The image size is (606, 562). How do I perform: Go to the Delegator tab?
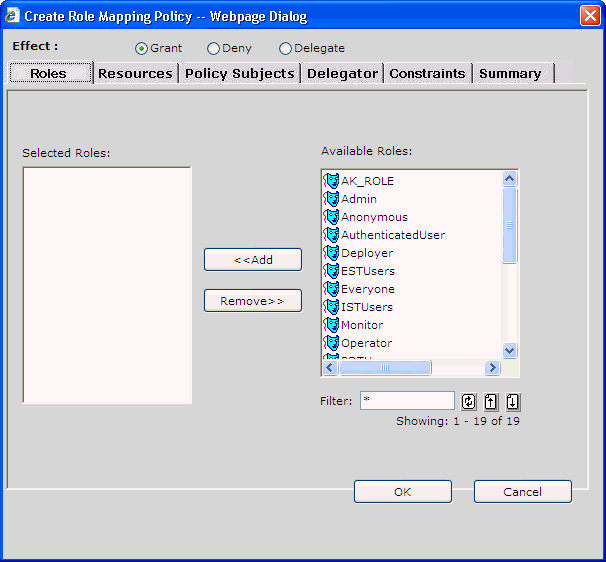click(342, 73)
